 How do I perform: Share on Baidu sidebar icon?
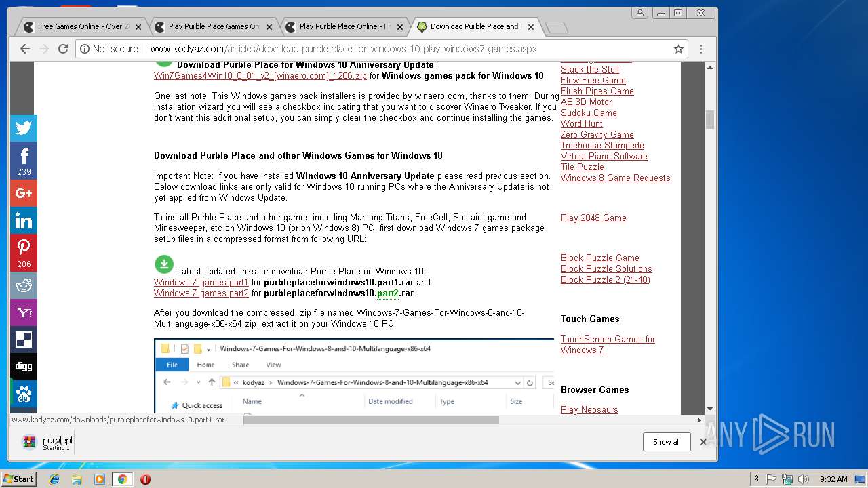pos(24,394)
